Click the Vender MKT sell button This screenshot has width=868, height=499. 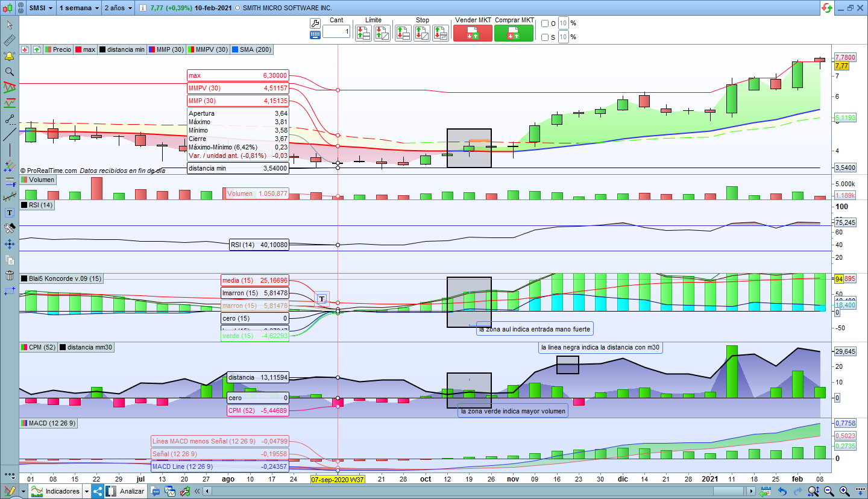[473, 34]
